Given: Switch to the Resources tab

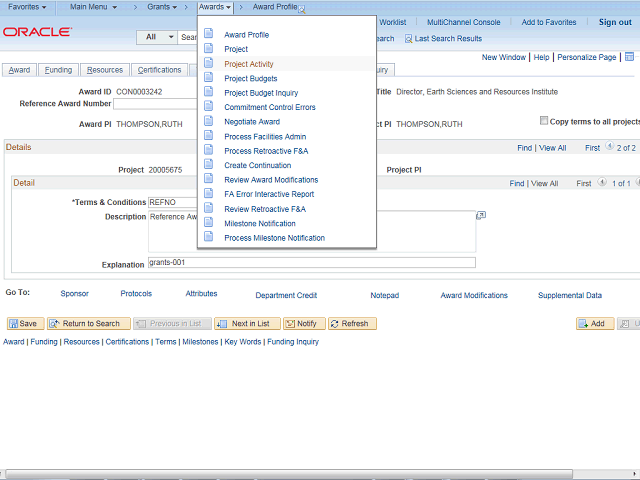Looking at the screenshot, I should point(104,70).
